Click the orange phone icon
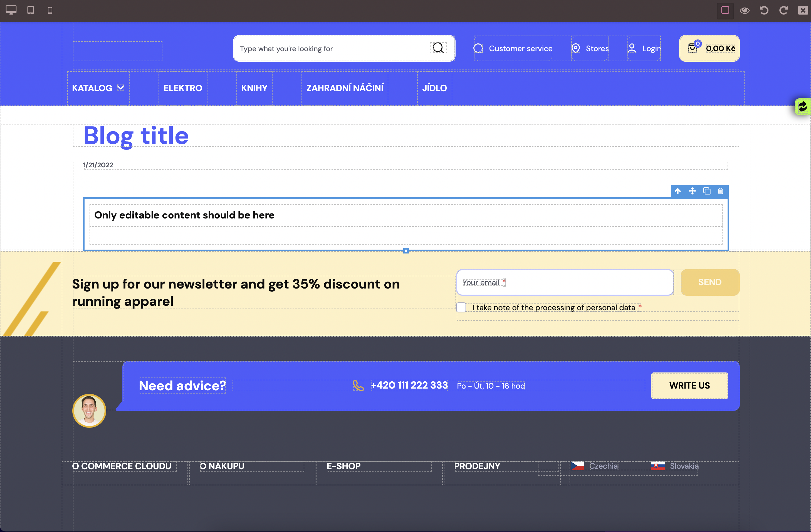811x532 pixels. point(358,386)
